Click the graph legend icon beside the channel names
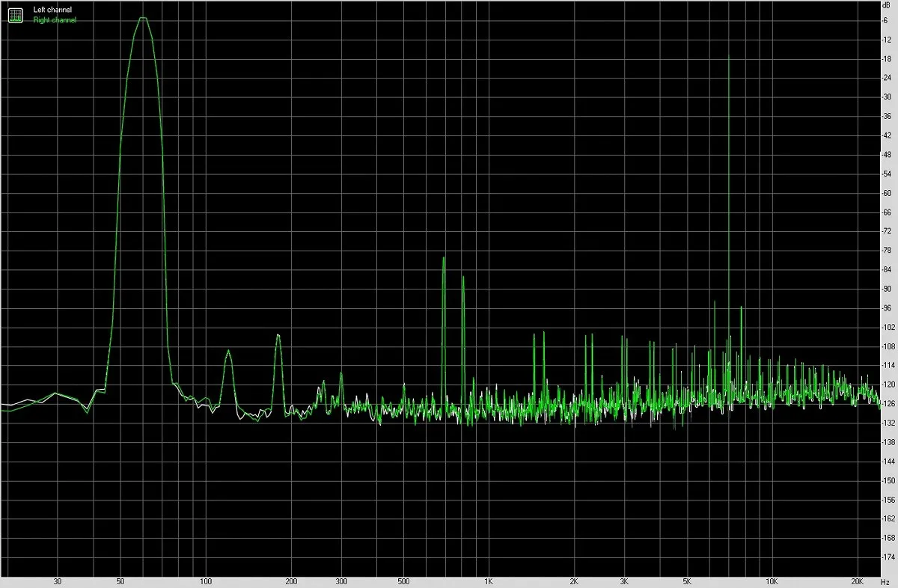This screenshot has height=588, width=898. tap(16, 14)
